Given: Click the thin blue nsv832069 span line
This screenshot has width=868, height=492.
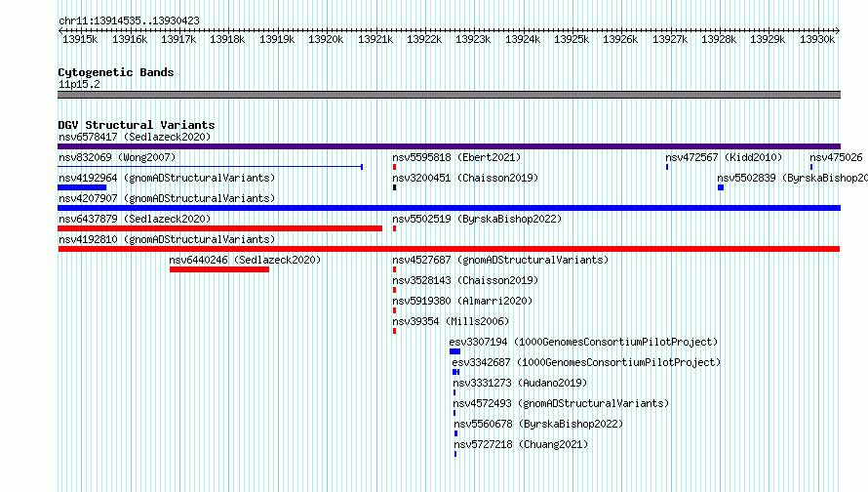Looking at the screenshot, I should coord(211,166).
